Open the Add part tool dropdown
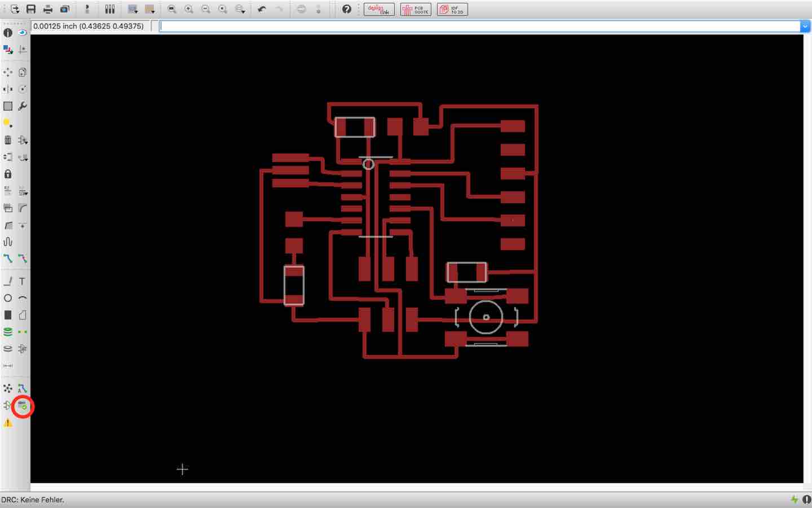The image size is (812, 508). pos(23,140)
